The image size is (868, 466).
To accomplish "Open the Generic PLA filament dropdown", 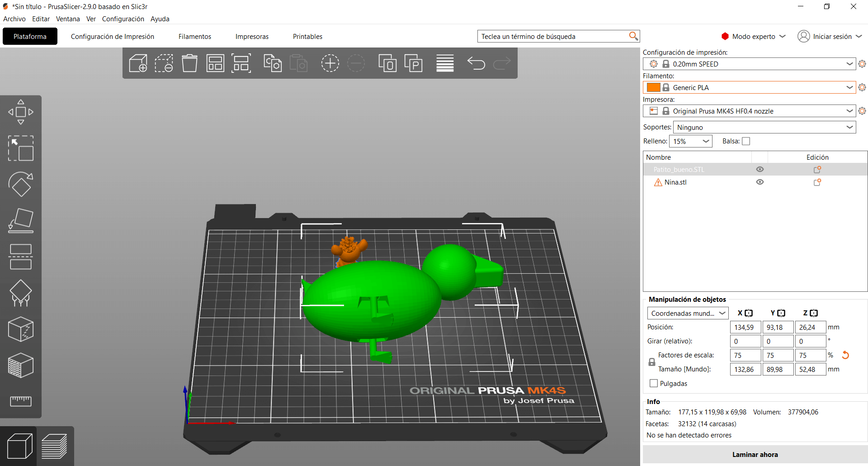I will [x=749, y=87].
